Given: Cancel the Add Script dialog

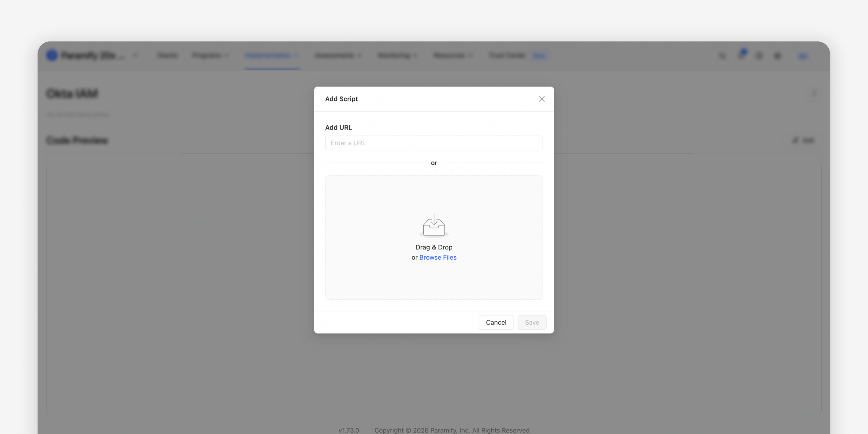Looking at the screenshot, I should point(496,322).
